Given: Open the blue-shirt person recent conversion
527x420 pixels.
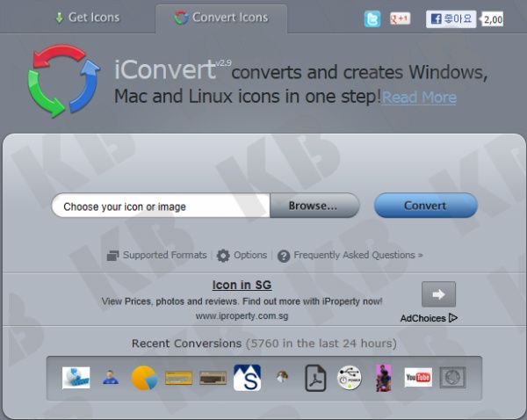Looking at the screenshot, I should 111,377.
